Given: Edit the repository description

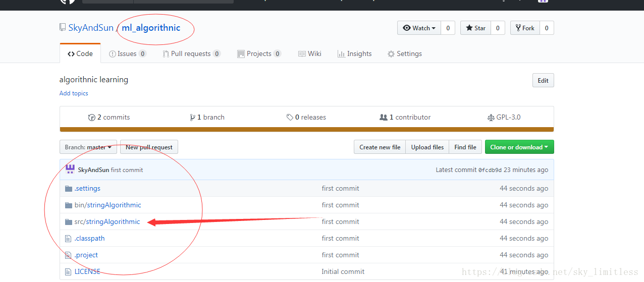Looking at the screenshot, I should 543,80.
